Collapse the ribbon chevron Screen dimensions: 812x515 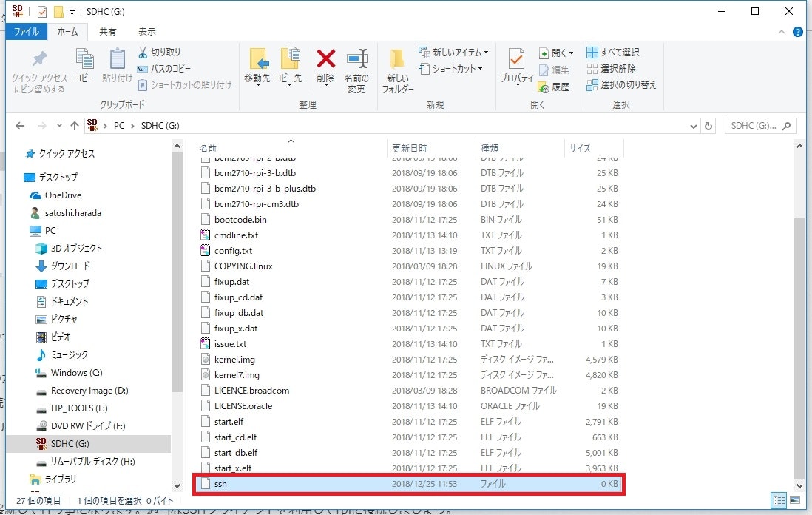coord(782,32)
